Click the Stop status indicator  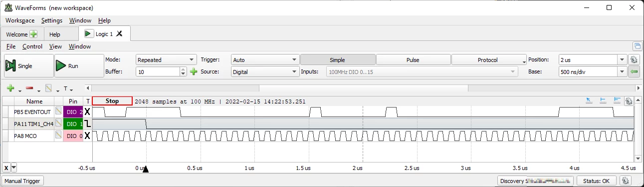coord(112,101)
